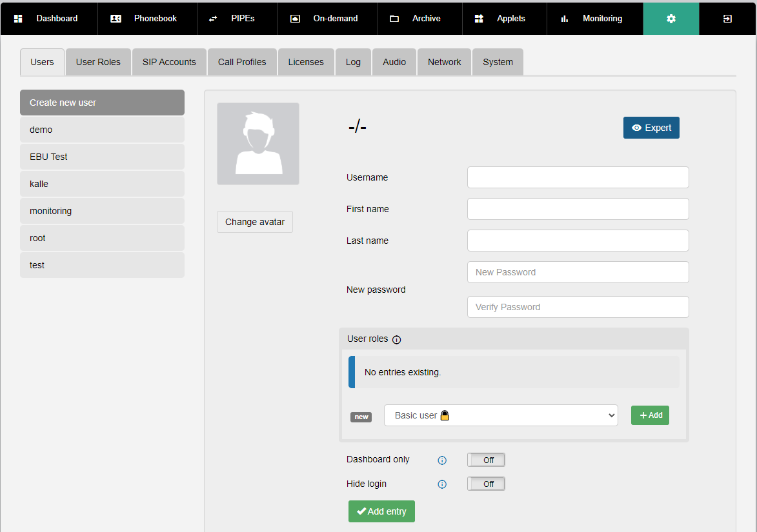Click the Dashboard only info icon
Viewport: 757px width, 532px height.
click(x=442, y=460)
